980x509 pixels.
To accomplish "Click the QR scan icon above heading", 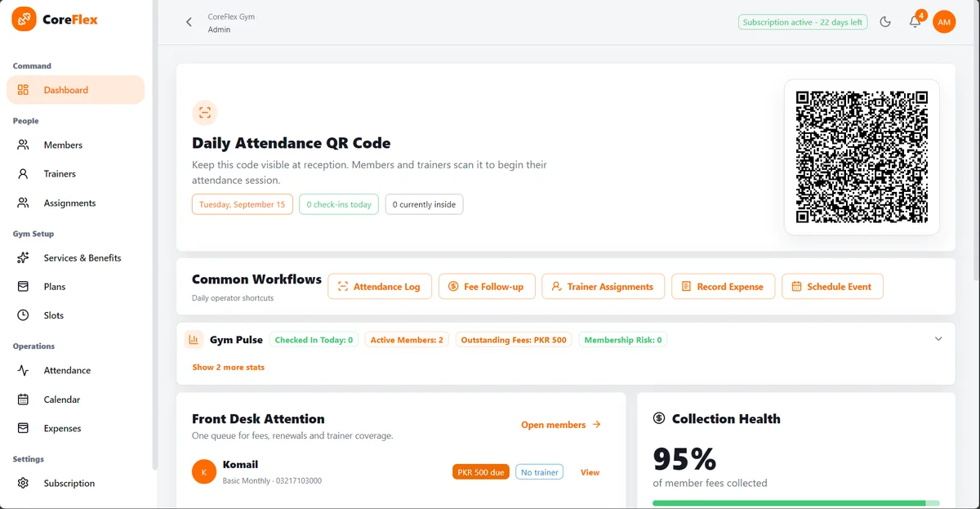I will pyautogui.click(x=205, y=113).
